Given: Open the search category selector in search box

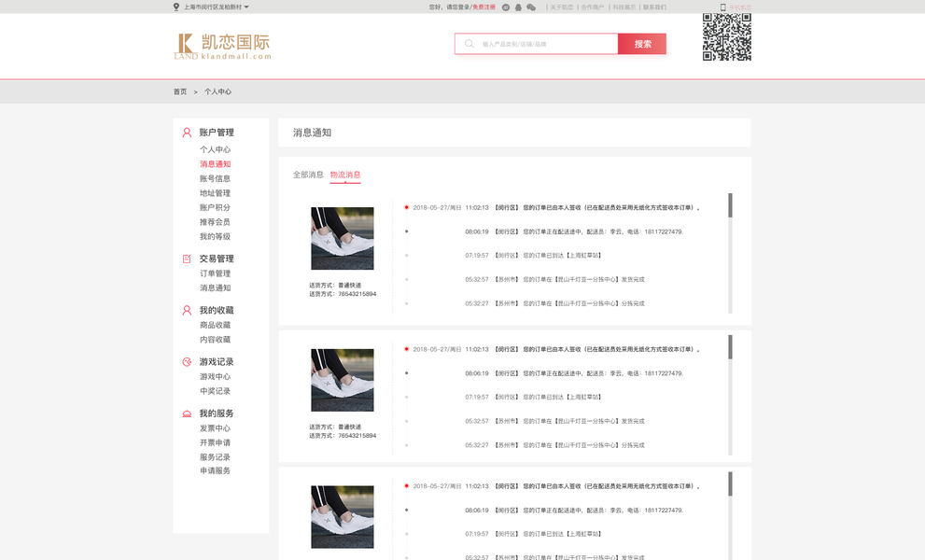Looking at the screenshot, I should pyautogui.click(x=468, y=44).
